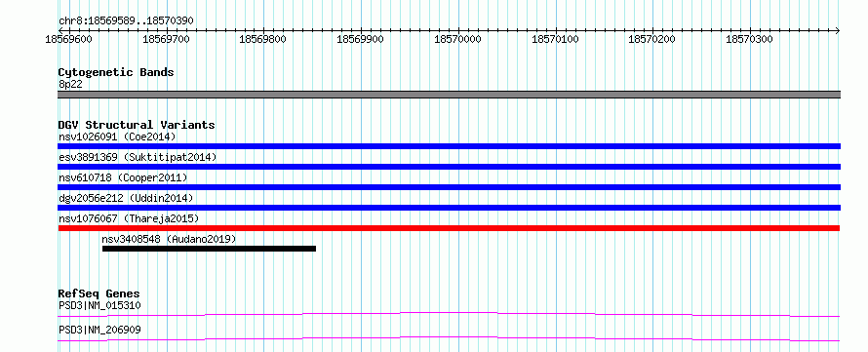Click the 8p22 band label

70,84
